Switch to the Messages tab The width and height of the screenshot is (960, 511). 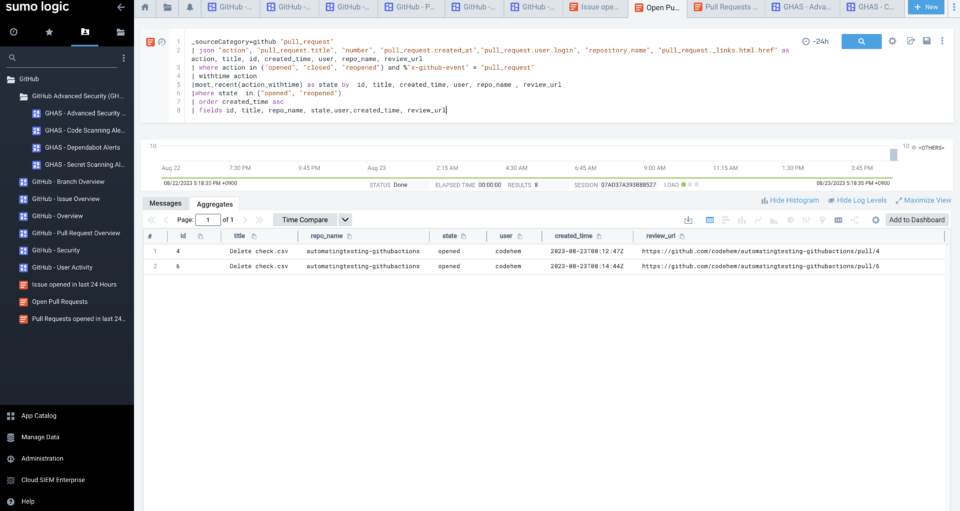click(x=165, y=203)
